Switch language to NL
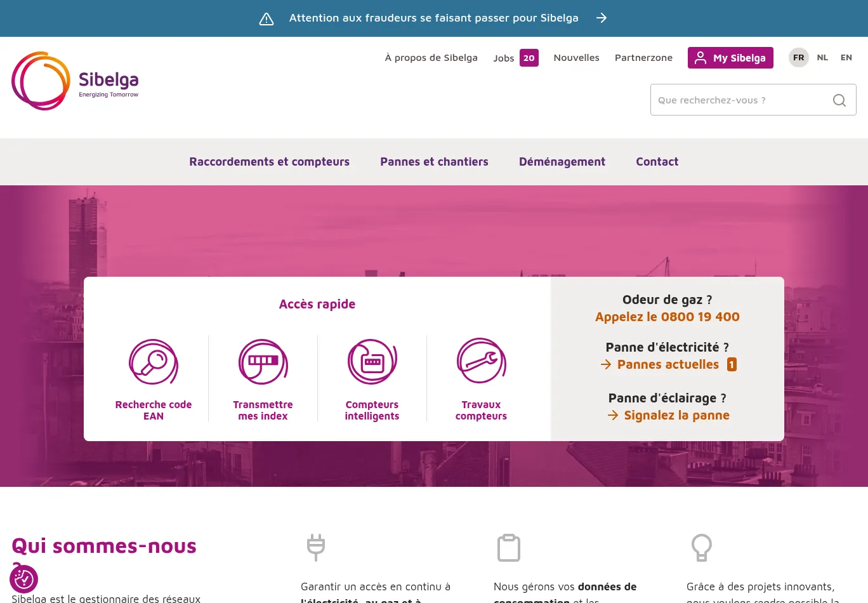Screen dimensions: 868x603 pos(822,58)
